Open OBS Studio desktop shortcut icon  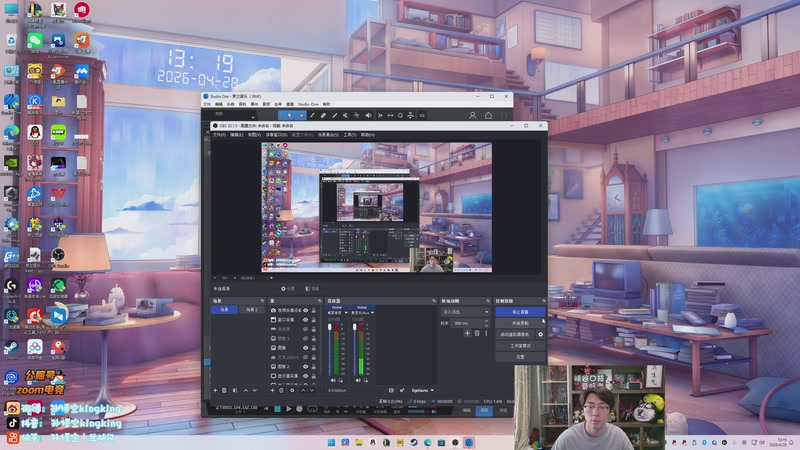pos(58,255)
